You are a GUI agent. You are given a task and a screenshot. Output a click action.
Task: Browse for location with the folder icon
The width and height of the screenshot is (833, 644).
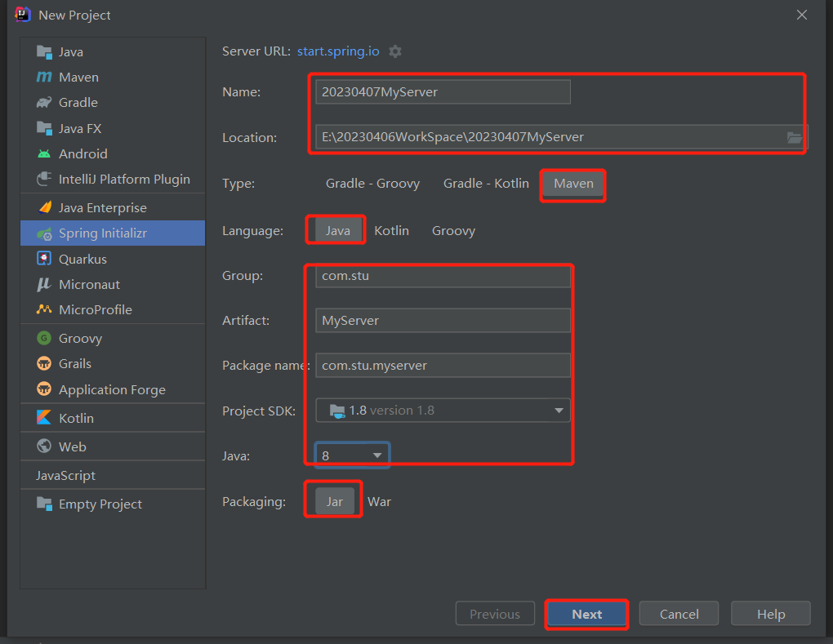(794, 137)
